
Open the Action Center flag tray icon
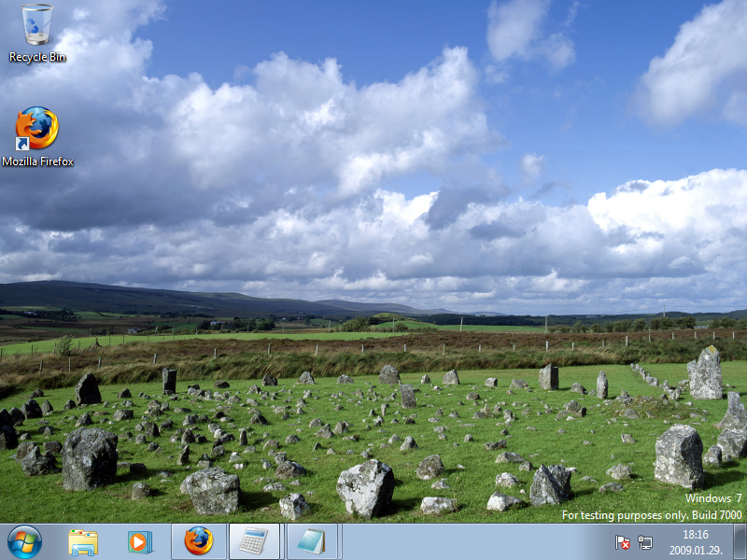[x=622, y=542]
